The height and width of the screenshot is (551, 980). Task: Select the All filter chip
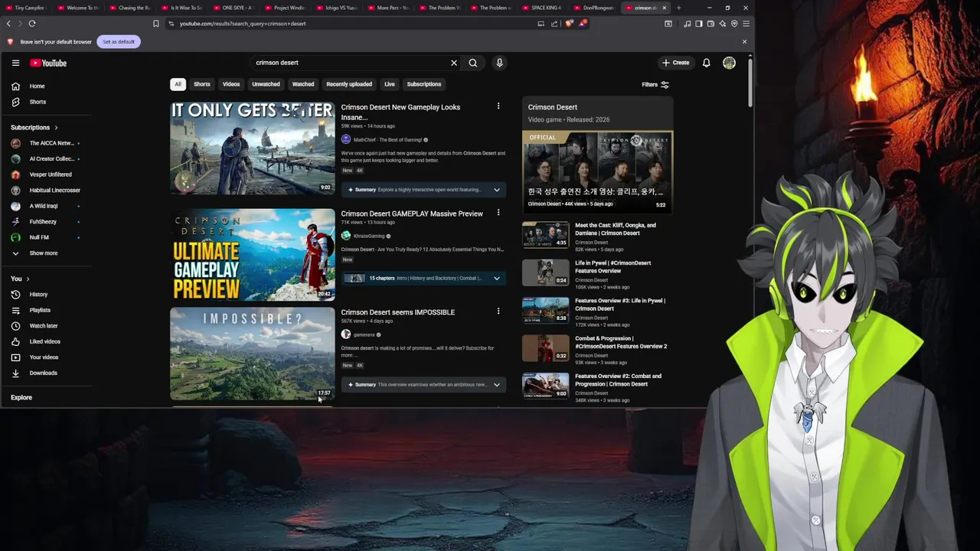178,84
